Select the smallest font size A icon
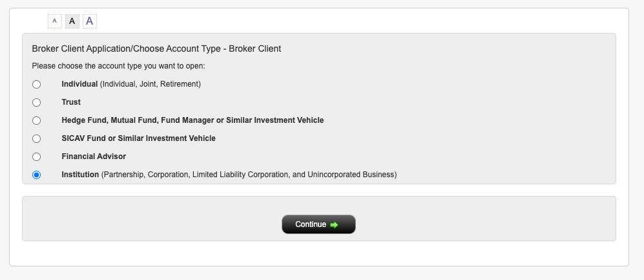The width and height of the screenshot is (644, 280). coord(54,21)
